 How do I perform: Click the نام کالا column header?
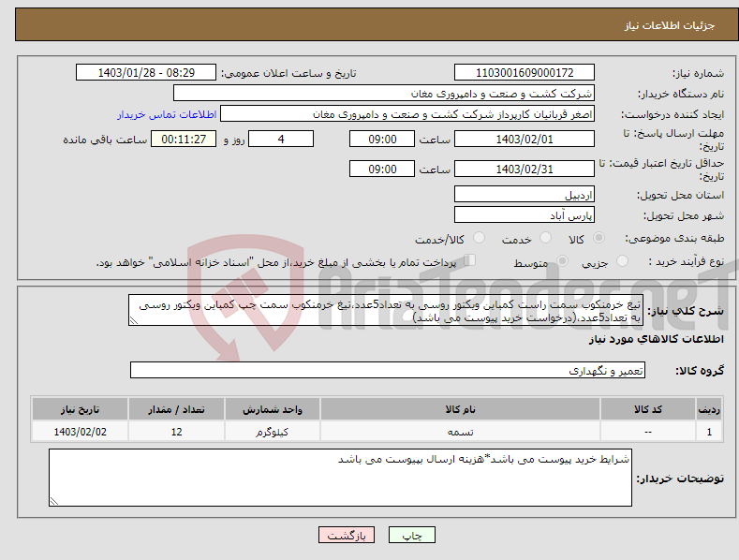tap(460, 409)
